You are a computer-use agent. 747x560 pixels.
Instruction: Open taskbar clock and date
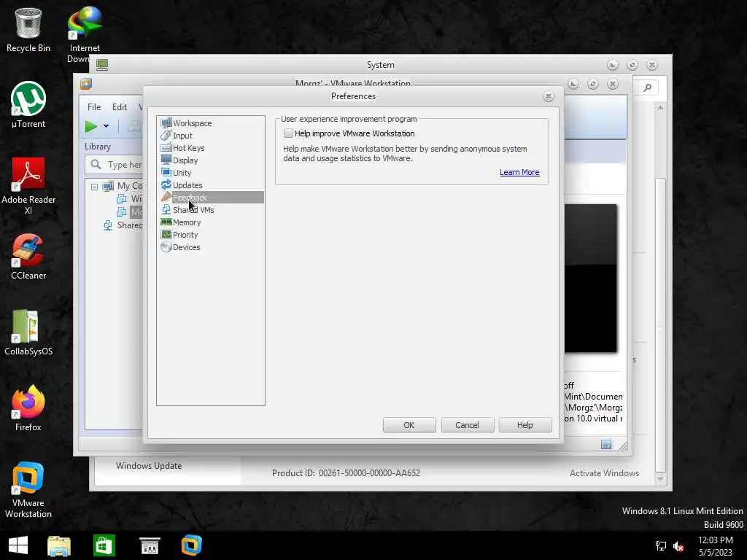pos(715,546)
